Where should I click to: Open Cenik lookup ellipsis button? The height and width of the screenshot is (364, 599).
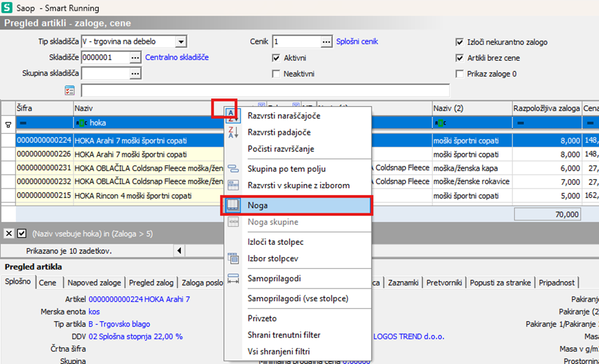[x=326, y=42]
